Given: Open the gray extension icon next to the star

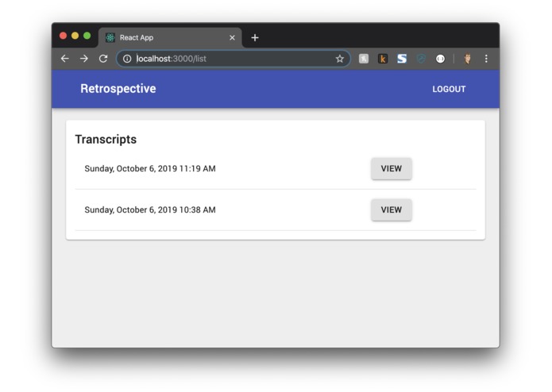Looking at the screenshot, I should [364, 59].
